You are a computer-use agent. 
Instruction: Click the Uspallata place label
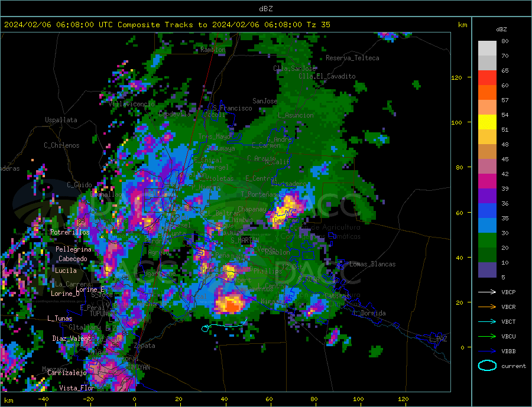click(61, 120)
